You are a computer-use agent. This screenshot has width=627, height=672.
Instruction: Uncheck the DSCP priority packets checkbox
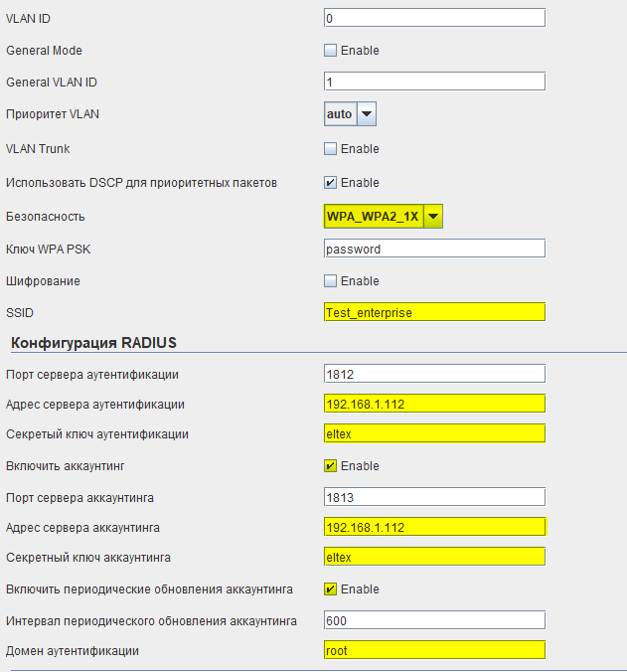click(x=330, y=183)
